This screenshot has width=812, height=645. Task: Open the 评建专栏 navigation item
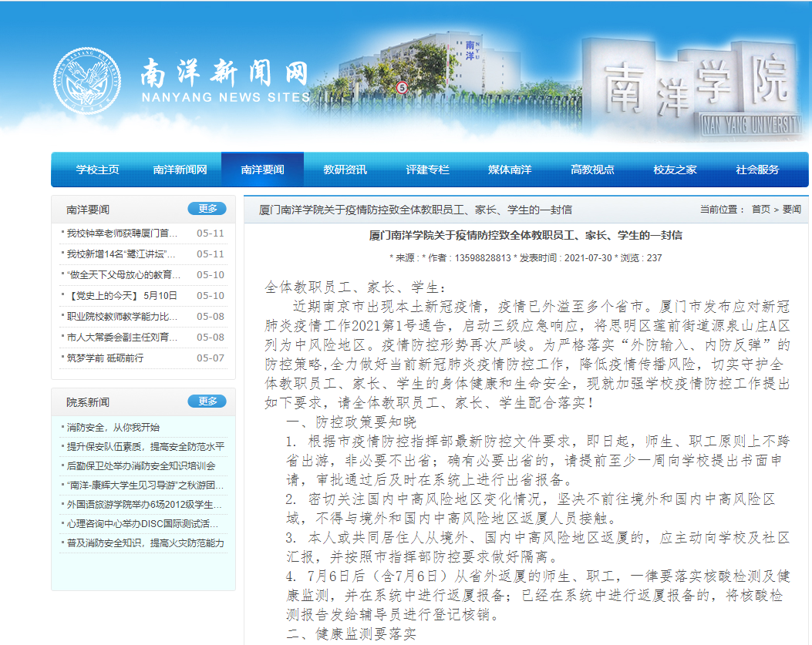pyautogui.click(x=427, y=170)
